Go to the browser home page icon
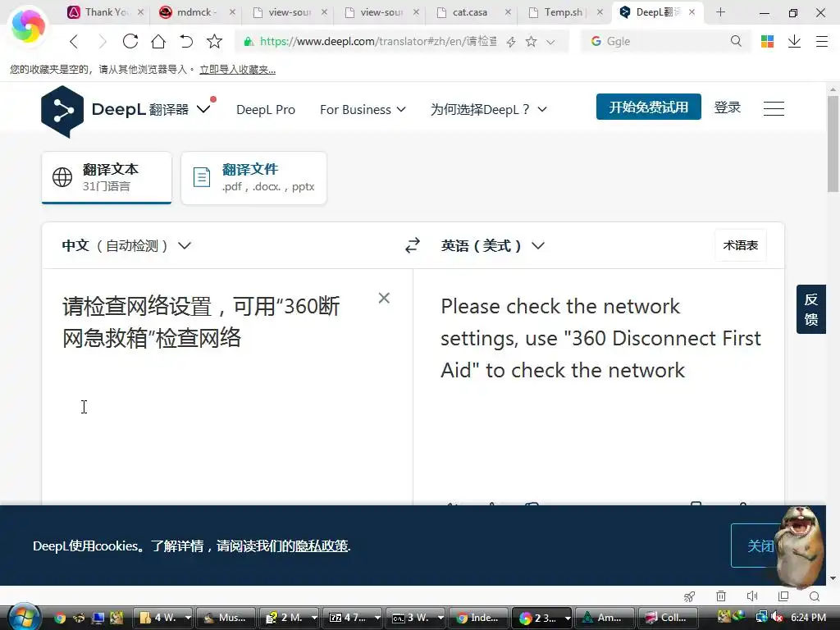The image size is (840, 630). [158, 41]
